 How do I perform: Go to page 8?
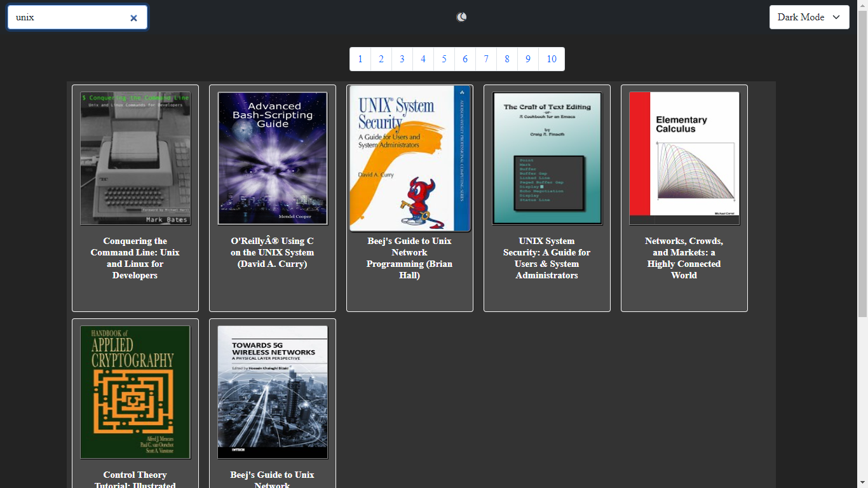click(x=507, y=59)
